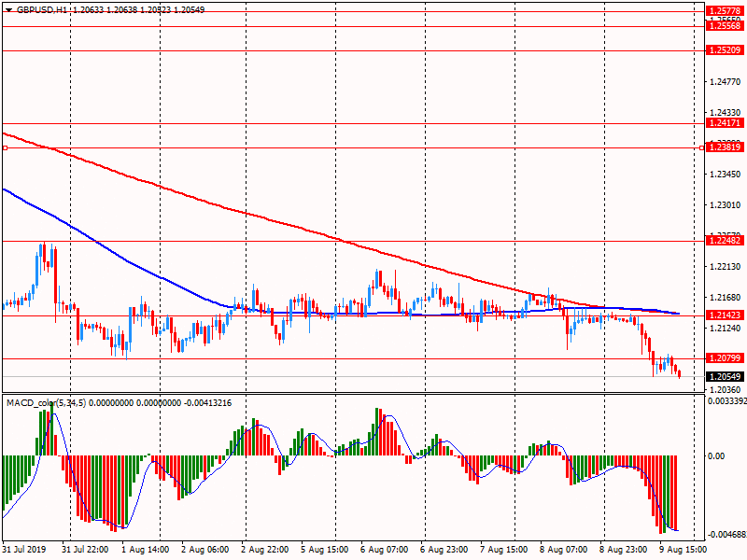This screenshot has height=560, width=747.
Task: Click the 1.21423 price level label
Action: (x=725, y=315)
